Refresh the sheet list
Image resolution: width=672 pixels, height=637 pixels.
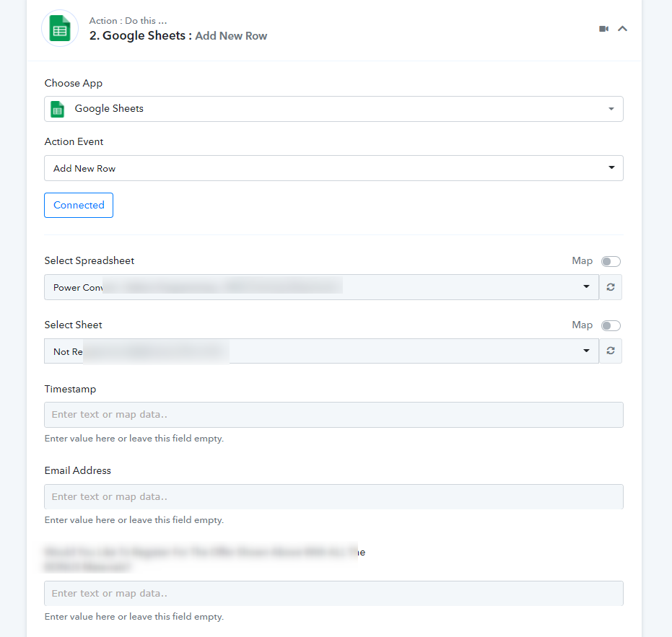click(x=611, y=351)
